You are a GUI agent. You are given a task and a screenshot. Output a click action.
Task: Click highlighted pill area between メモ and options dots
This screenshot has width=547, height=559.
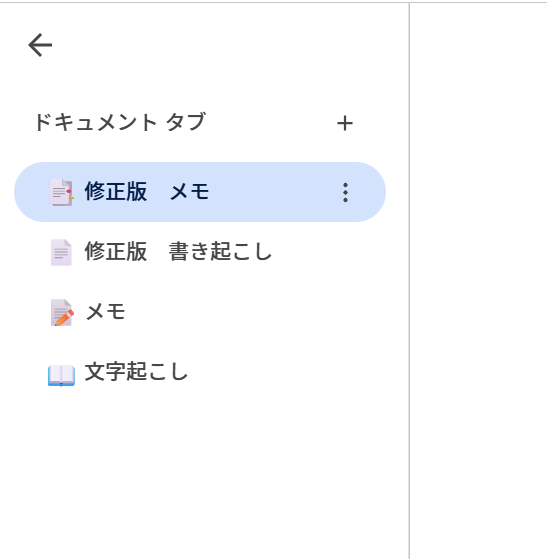pos(273,192)
